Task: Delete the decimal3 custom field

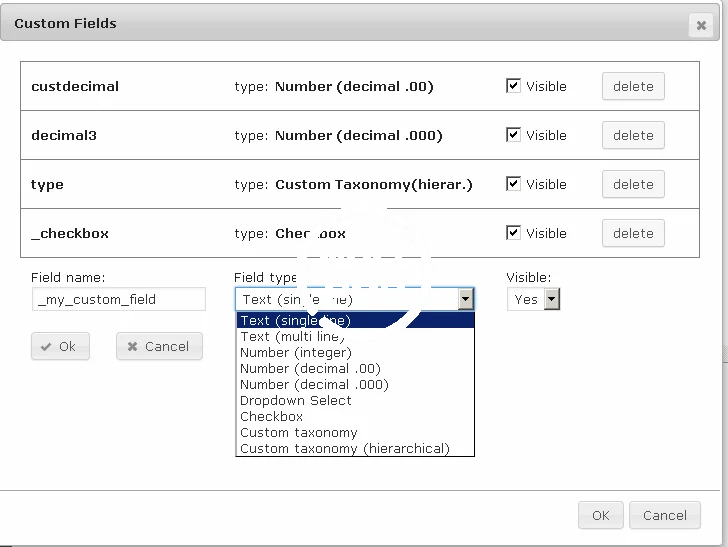Action: 632,135
